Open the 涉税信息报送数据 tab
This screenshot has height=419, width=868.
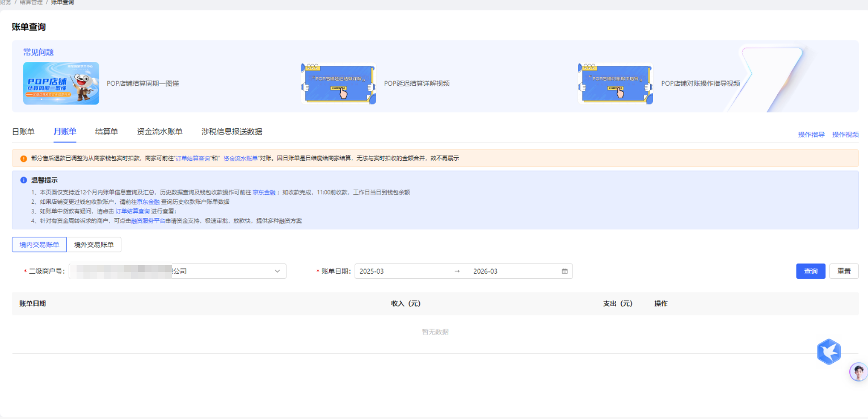point(231,132)
